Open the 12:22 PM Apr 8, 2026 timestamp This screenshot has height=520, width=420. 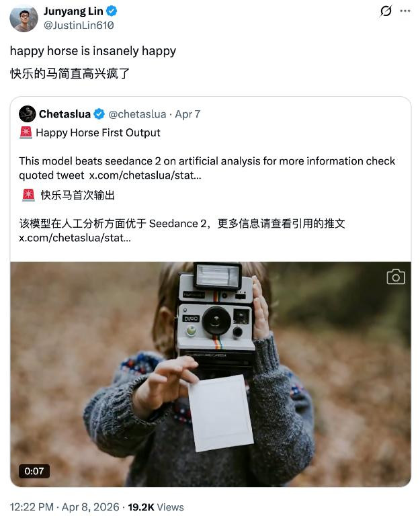click(65, 507)
